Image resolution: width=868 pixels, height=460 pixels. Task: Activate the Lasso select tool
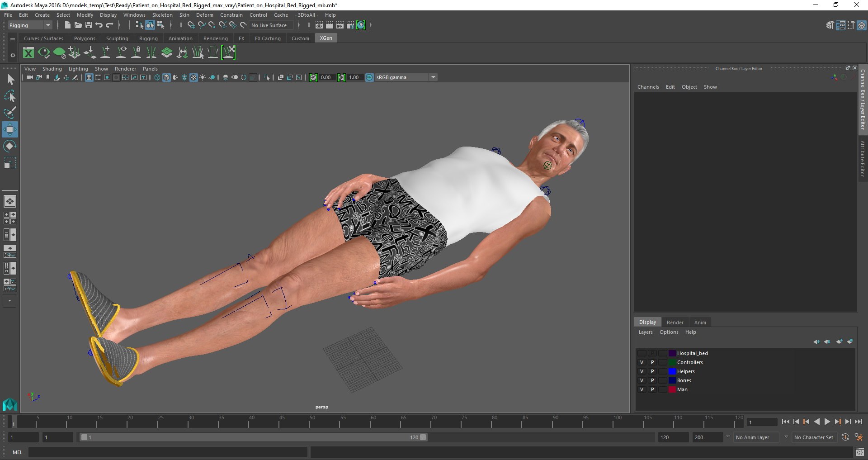tap(10, 96)
